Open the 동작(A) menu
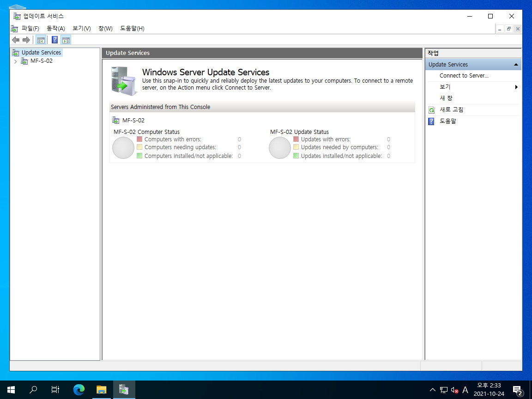The width and height of the screenshot is (532, 399). tap(55, 29)
